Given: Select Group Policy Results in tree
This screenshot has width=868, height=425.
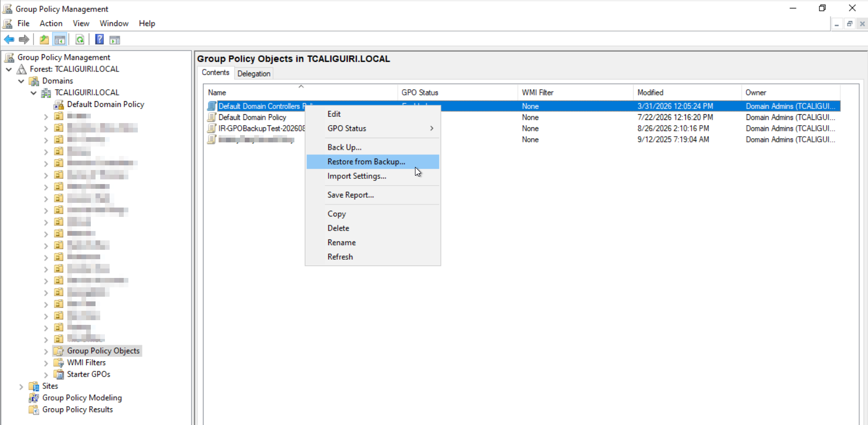Looking at the screenshot, I should click(78, 410).
